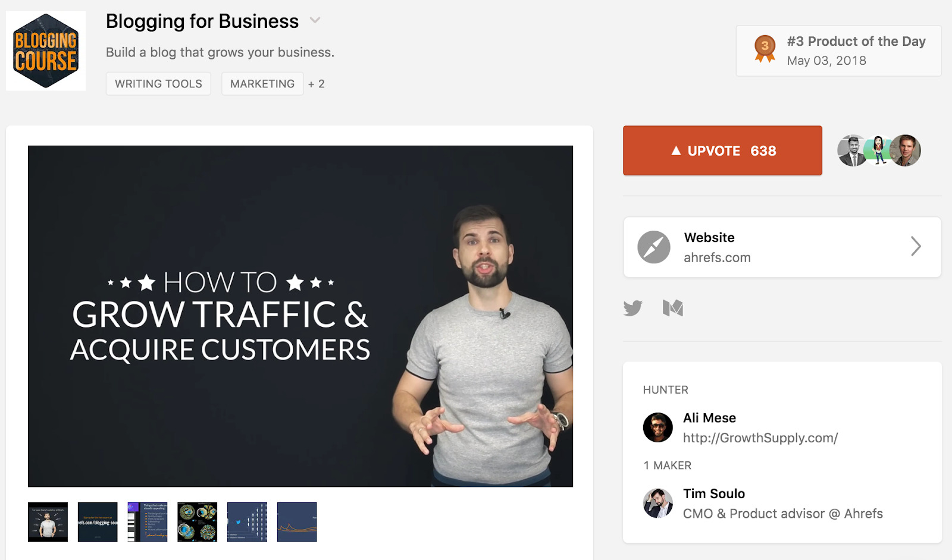Image resolution: width=952 pixels, height=560 pixels.
Task: Open the GrowthSupply.com hunter link
Action: tap(760, 438)
